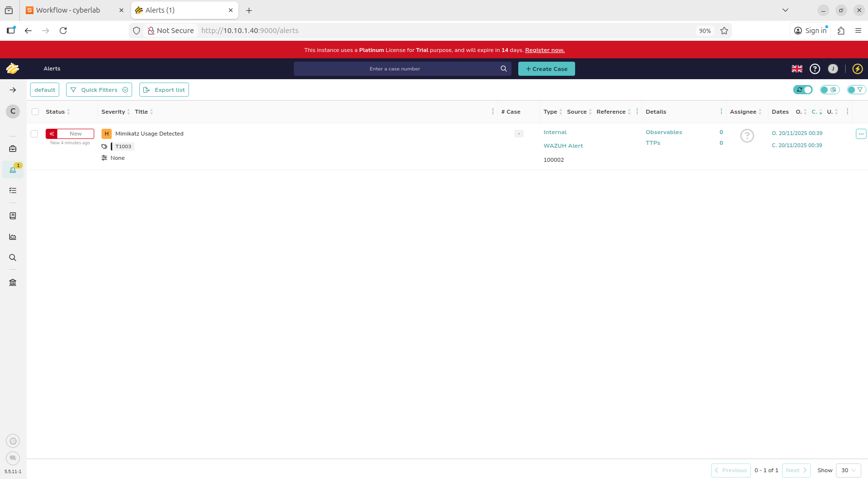Toggle the filters funnel switch
868x479 pixels.
tap(856, 90)
